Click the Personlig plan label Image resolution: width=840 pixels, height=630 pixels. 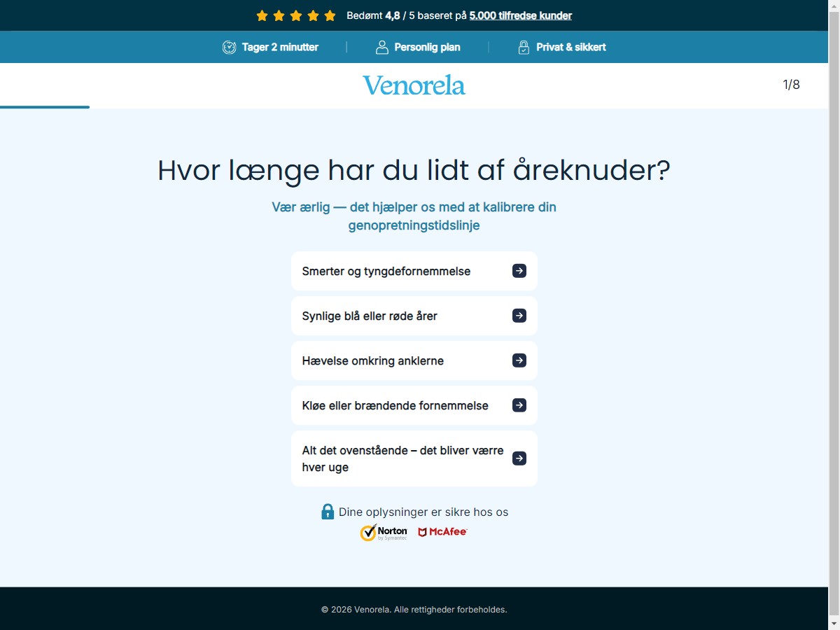[x=428, y=48]
